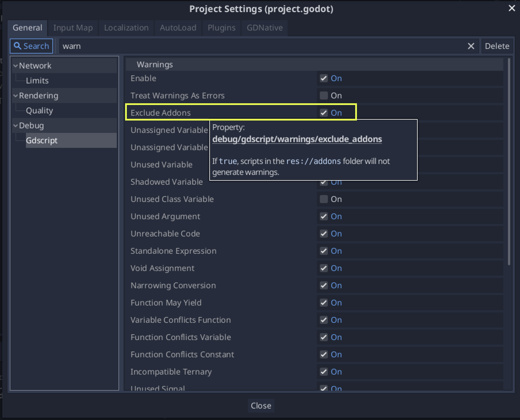Click the Unused Variable label
Screen dimensions: 520x420
point(161,165)
